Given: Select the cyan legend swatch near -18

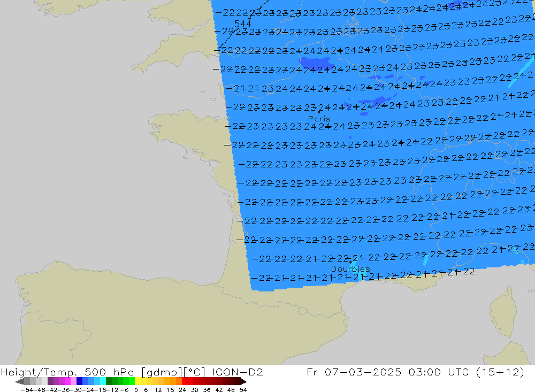Looking at the screenshot, I should click(x=103, y=381).
